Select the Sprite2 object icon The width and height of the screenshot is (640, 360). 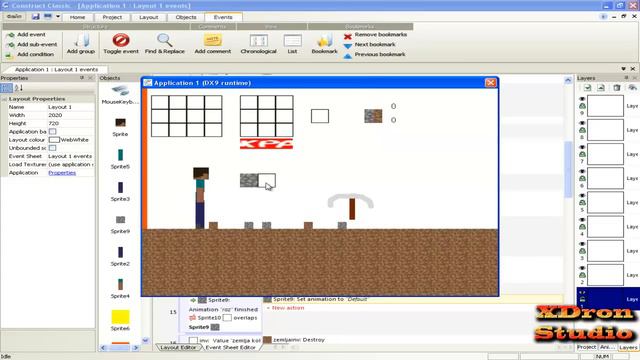click(x=120, y=252)
